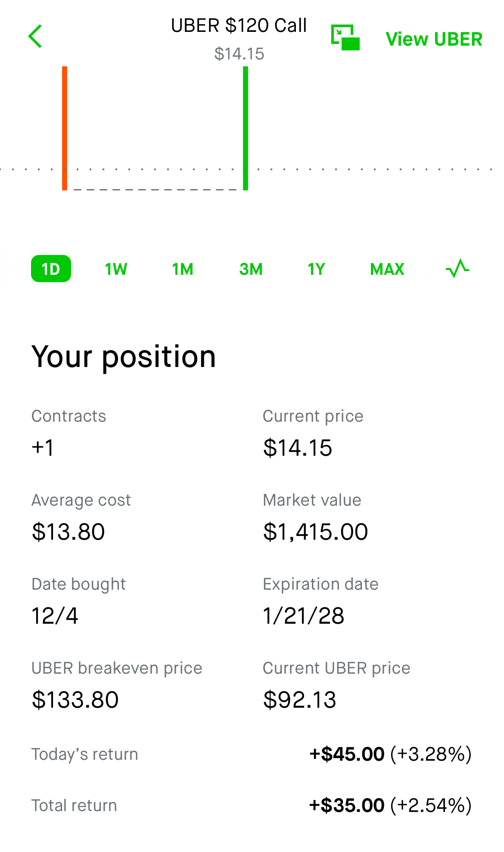This screenshot has height=852, width=504.
Task: Tap the Total return row
Action: click(252, 805)
